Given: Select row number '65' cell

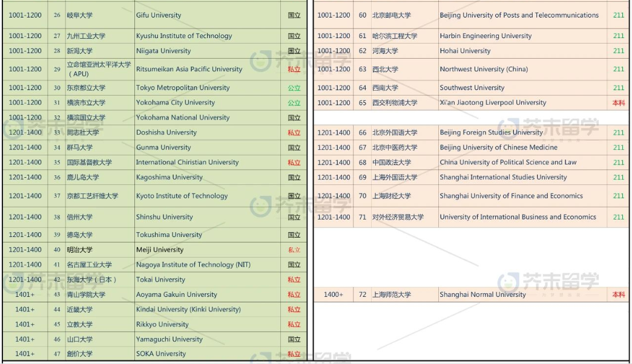Looking at the screenshot, I should (363, 103).
